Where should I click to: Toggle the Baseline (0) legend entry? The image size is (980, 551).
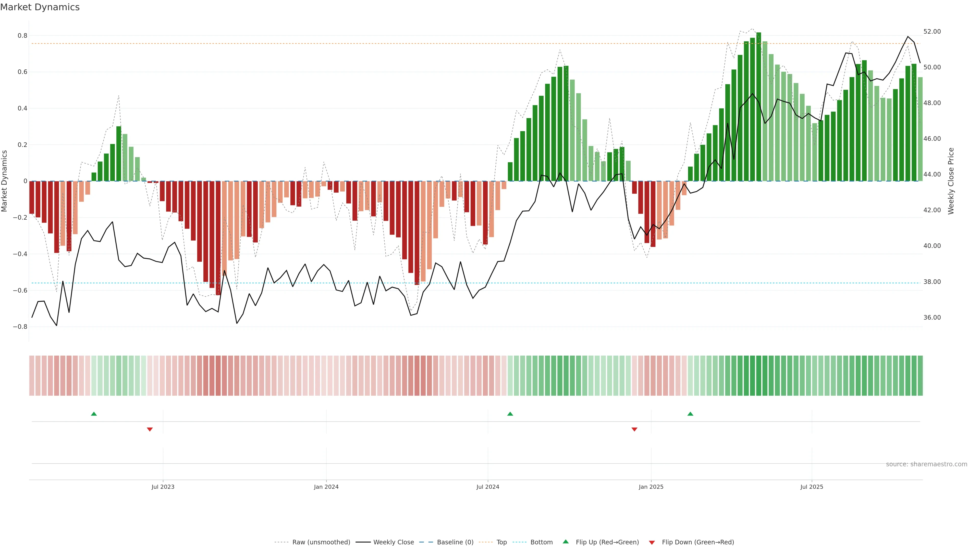455,542
